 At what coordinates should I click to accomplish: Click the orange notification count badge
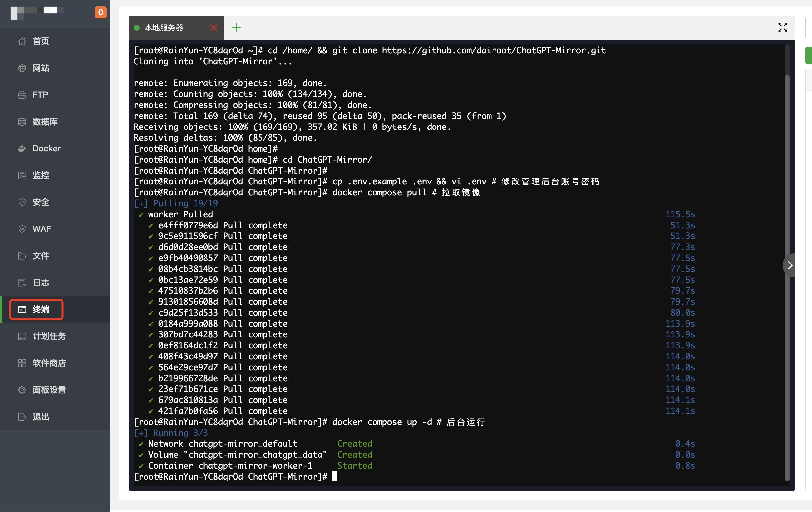pos(100,12)
